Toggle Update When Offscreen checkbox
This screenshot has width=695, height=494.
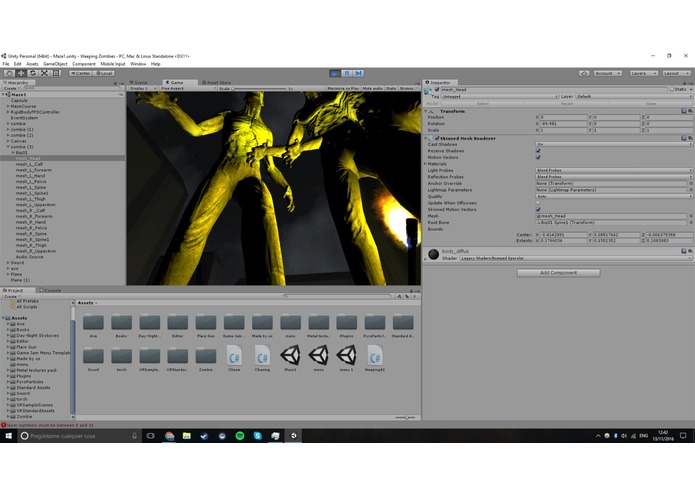(538, 203)
